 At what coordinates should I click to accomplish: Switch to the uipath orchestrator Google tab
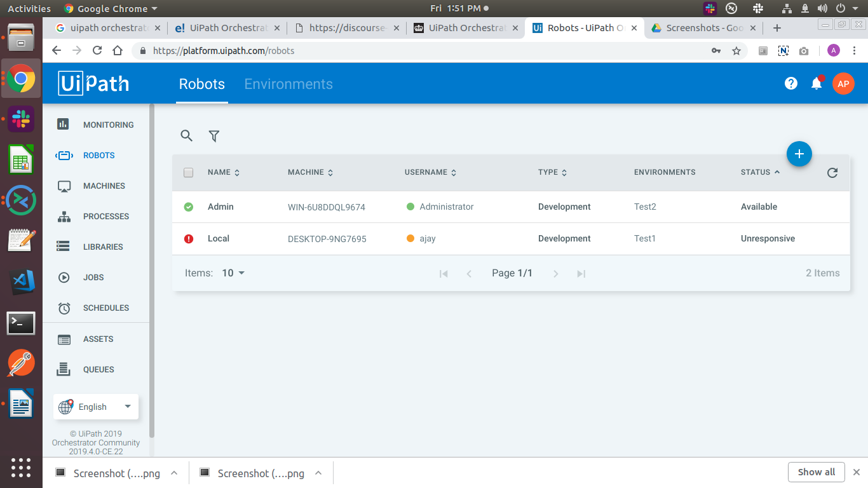pos(107,28)
